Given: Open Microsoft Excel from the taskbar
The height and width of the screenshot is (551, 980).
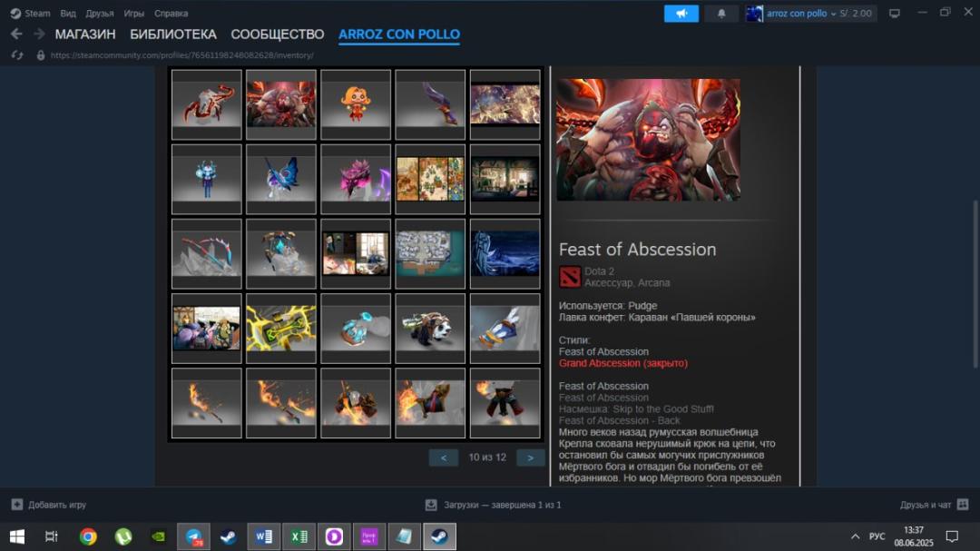Looking at the screenshot, I should (299, 536).
